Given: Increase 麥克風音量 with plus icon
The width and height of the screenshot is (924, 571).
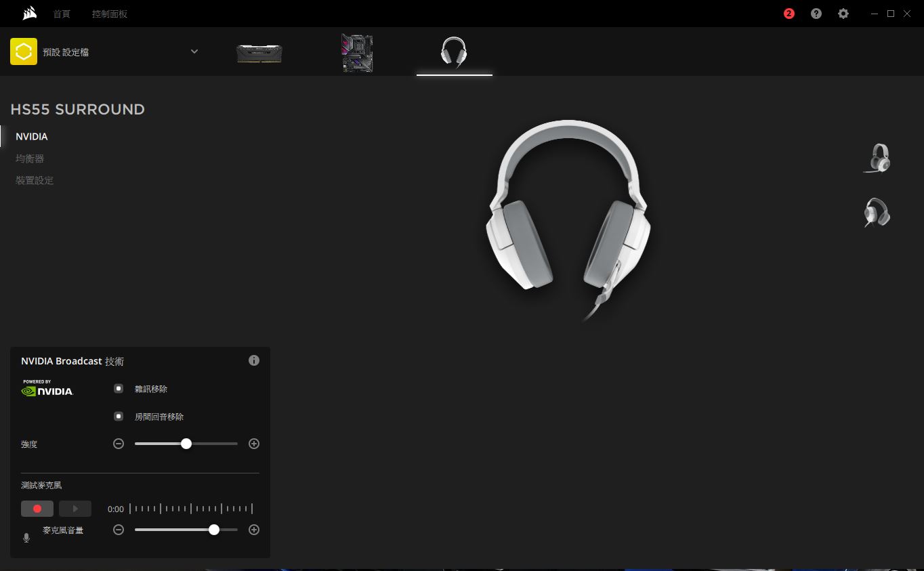Looking at the screenshot, I should [254, 530].
